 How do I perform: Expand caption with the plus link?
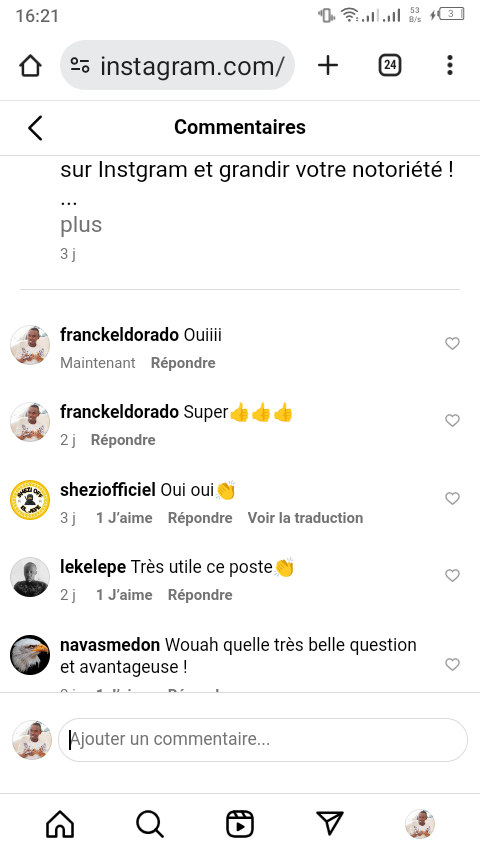[x=81, y=224]
